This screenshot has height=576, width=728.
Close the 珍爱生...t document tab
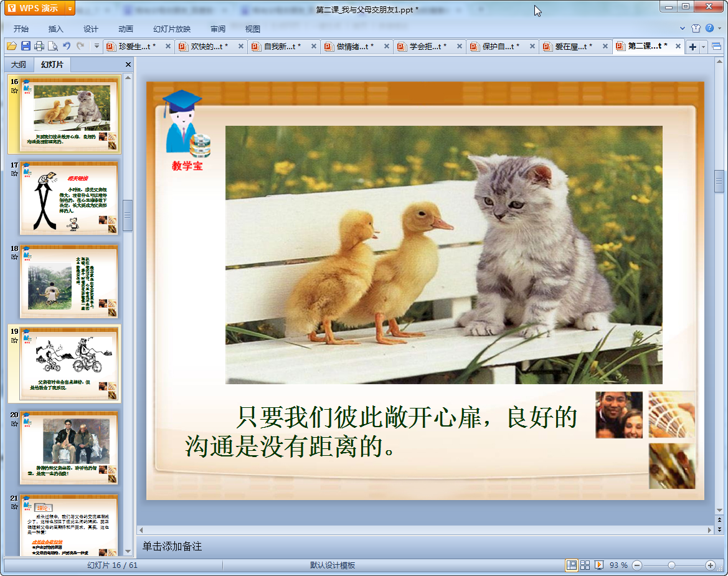tap(168, 47)
